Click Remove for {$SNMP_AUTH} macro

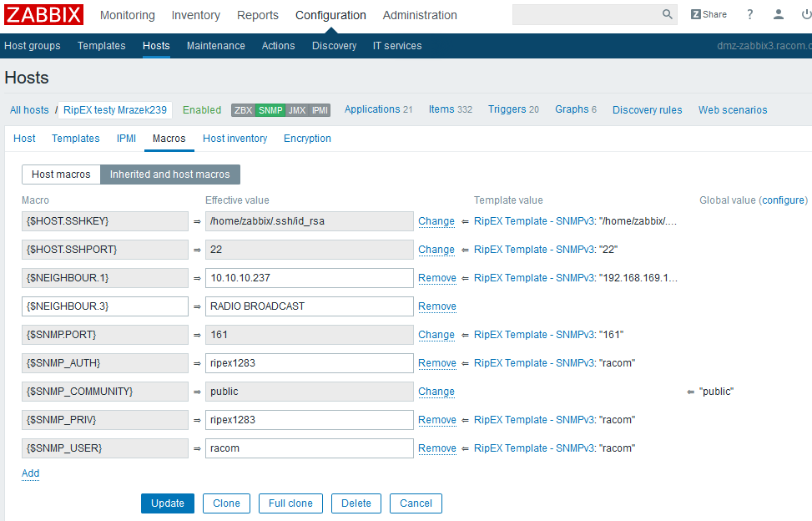coord(437,363)
